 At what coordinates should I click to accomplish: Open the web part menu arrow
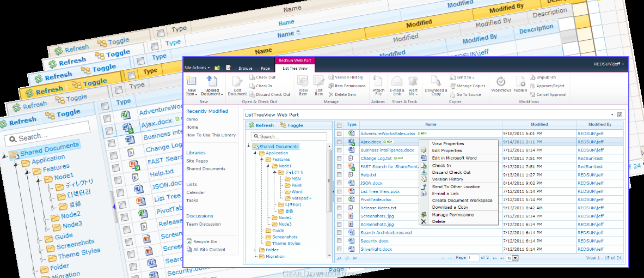click(612, 114)
